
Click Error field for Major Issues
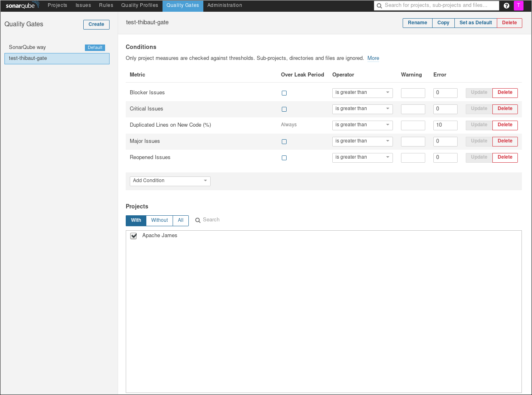pos(445,141)
